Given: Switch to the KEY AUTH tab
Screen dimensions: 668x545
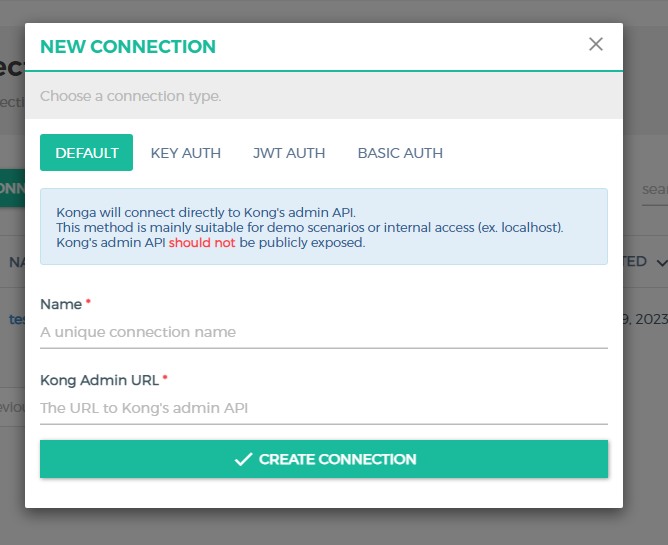Looking at the screenshot, I should 186,153.
